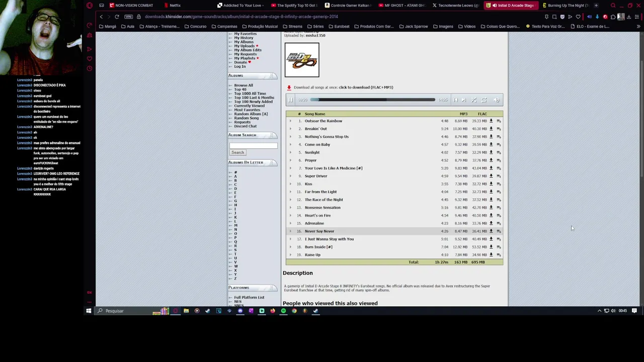Play Breakin' Out via row arrow
Screen dimensions: 644x362
pyautogui.click(x=290, y=129)
